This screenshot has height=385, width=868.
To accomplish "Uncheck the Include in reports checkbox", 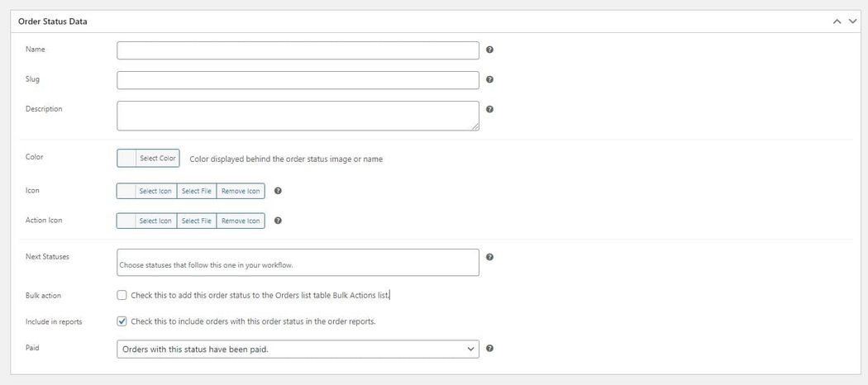I will (122, 321).
